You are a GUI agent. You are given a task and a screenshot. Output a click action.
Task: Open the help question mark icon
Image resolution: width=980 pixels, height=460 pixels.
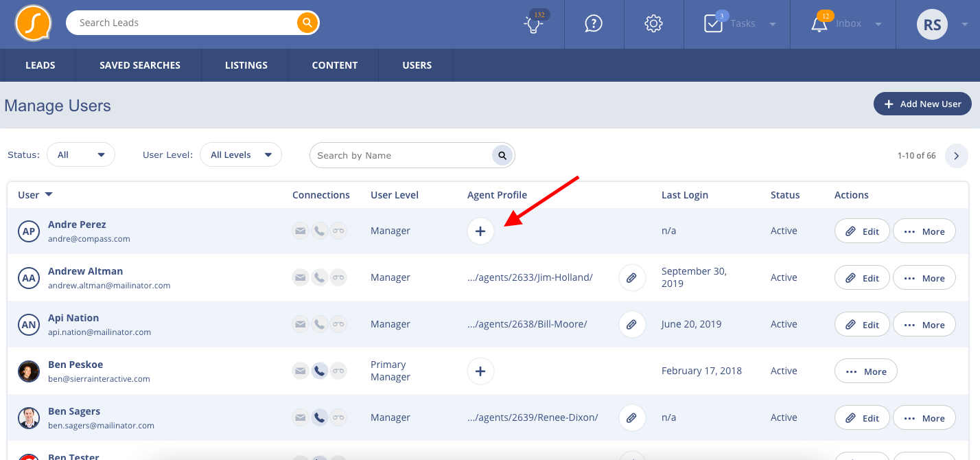(594, 23)
